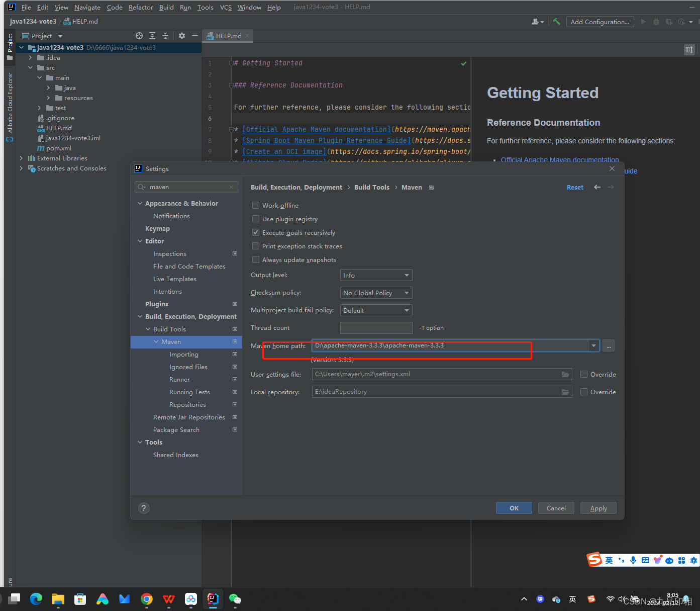The image size is (700, 611).
Task: Click the settings search box
Action: tap(186, 187)
